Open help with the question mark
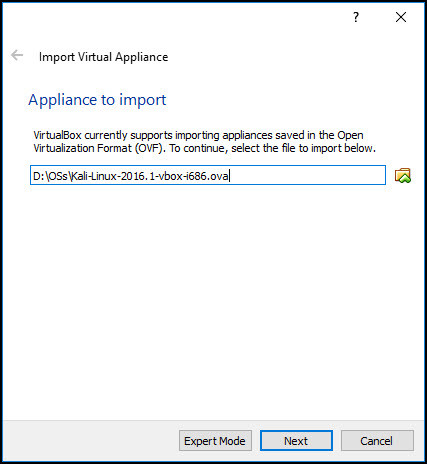Screen dimensions: 427x464 click(356, 17)
